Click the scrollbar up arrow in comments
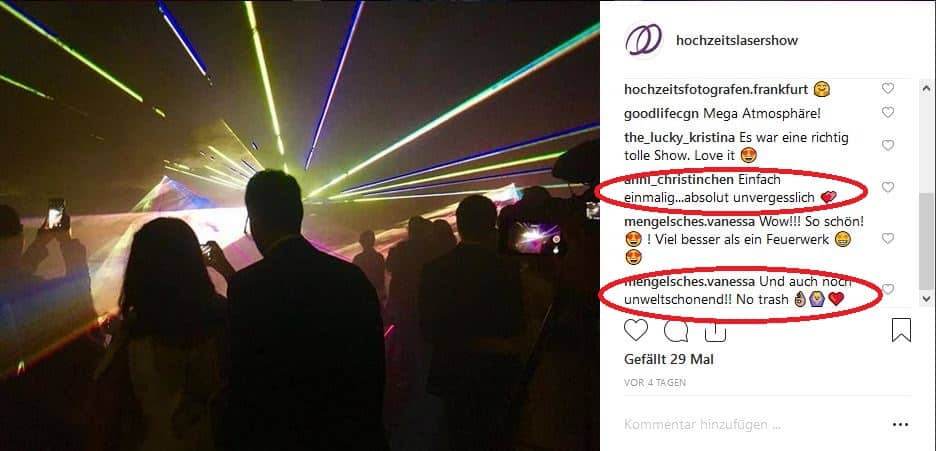 click(x=926, y=89)
